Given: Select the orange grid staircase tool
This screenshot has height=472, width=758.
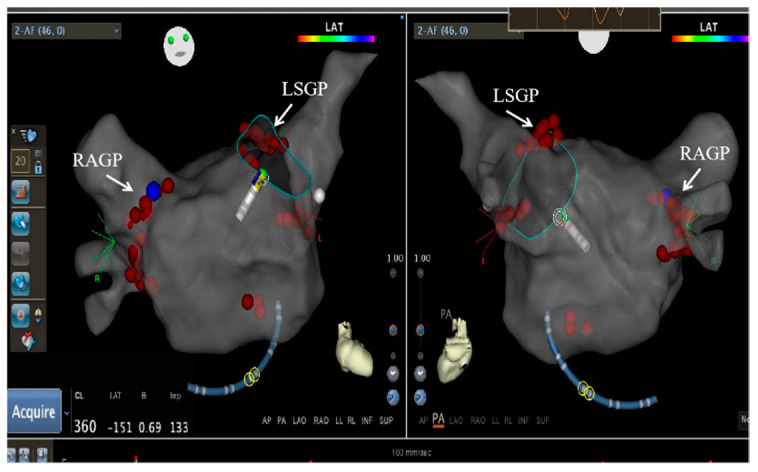Looking at the screenshot, I should pyautogui.click(x=21, y=192).
